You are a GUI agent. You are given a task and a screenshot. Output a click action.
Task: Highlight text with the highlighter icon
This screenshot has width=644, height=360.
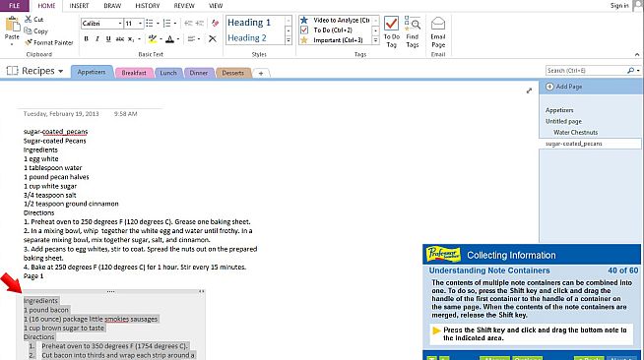pyautogui.click(x=153, y=39)
